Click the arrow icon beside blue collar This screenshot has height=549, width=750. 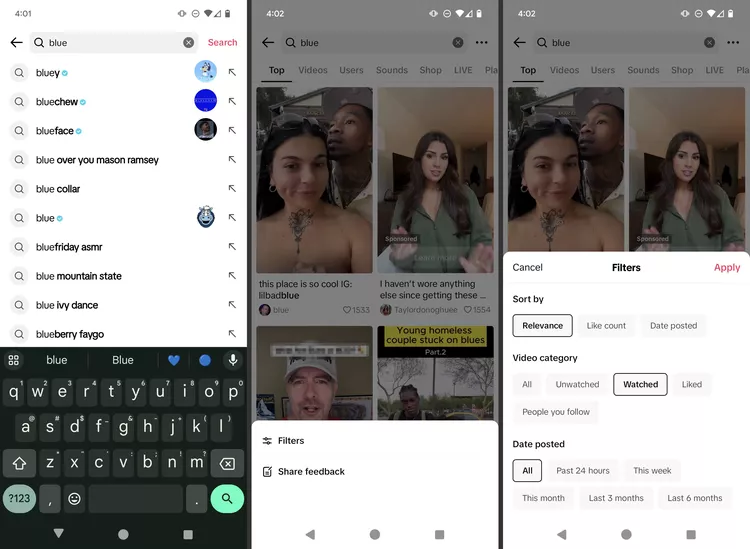pyautogui.click(x=232, y=189)
